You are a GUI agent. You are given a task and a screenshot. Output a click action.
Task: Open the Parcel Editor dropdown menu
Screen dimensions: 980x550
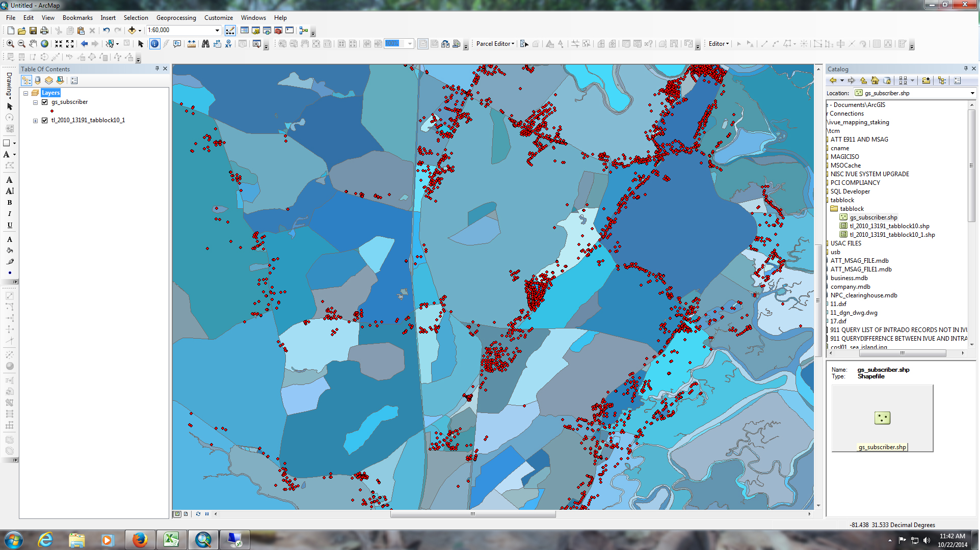click(x=495, y=44)
